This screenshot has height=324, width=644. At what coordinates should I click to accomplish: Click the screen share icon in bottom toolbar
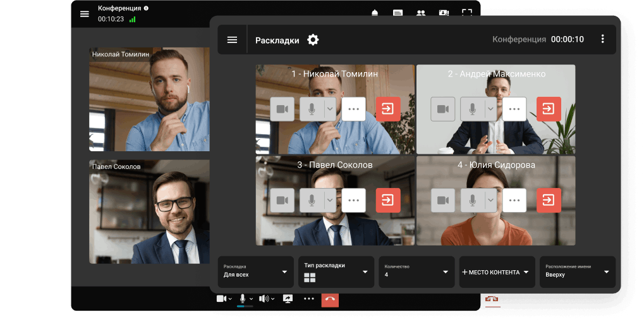coord(288,299)
